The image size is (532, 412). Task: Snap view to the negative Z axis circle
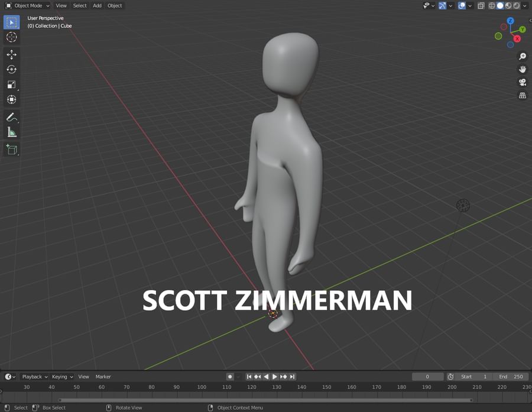click(510, 45)
